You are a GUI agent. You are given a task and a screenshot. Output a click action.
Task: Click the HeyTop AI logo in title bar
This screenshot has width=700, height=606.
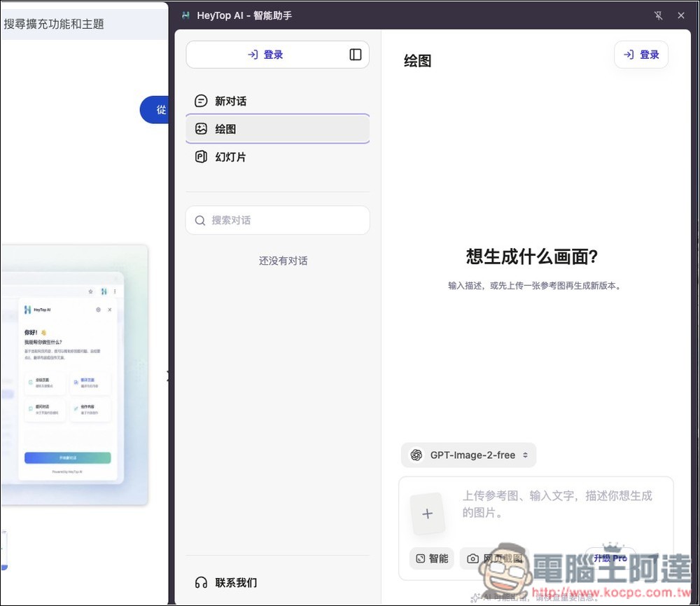[x=185, y=15]
